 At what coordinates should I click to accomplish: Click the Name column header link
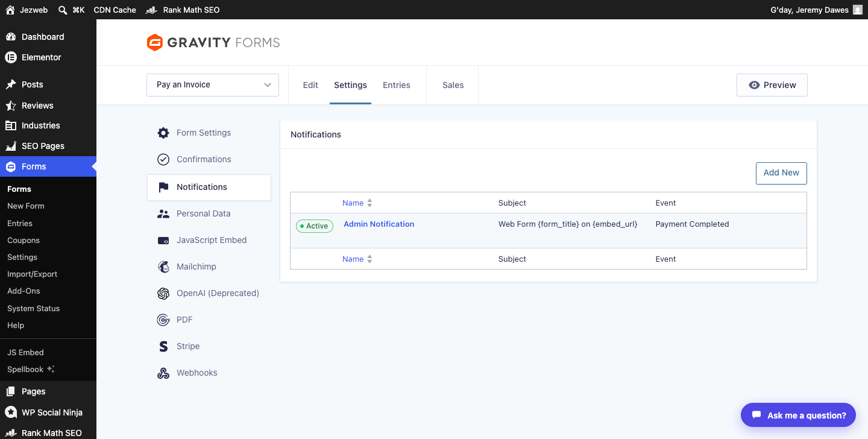click(x=353, y=203)
